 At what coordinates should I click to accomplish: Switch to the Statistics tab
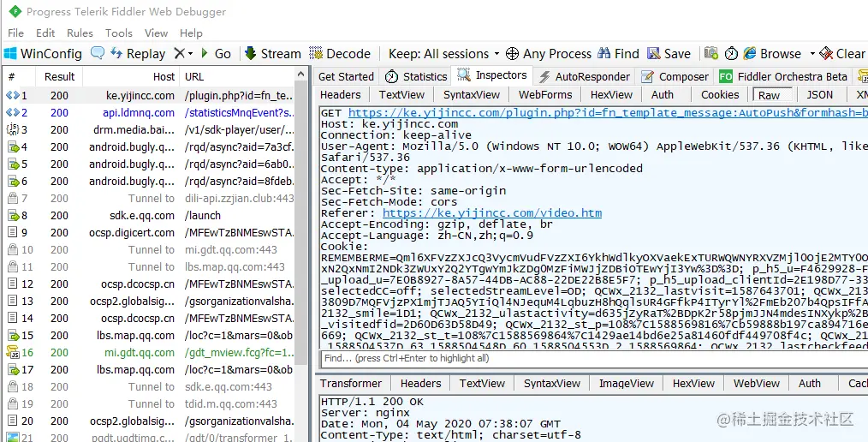(x=416, y=76)
